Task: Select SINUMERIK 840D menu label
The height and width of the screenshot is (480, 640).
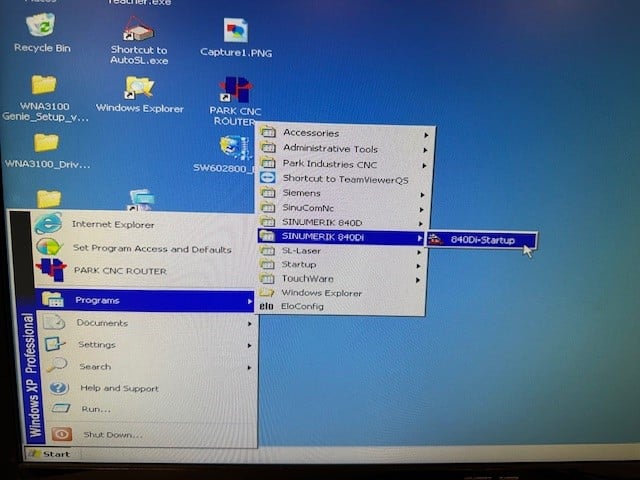Action: pos(322,222)
